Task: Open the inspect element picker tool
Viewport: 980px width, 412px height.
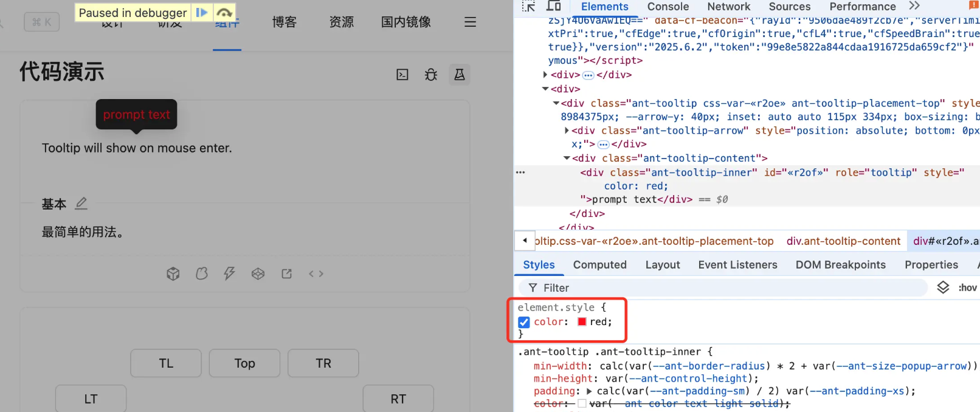Action: click(x=528, y=7)
